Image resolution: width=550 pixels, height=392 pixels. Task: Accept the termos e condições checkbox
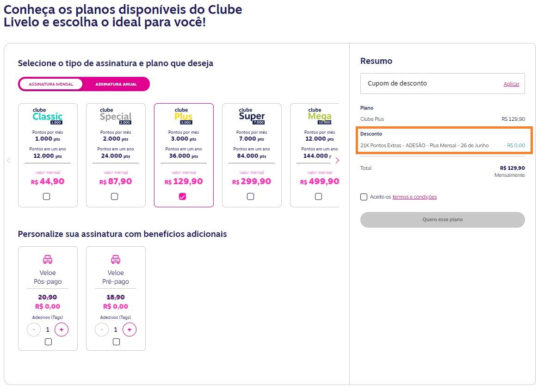(364, 197)
